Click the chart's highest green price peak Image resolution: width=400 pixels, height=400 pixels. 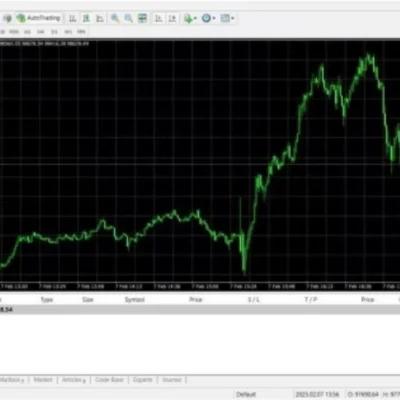pyautogui.click(x=368, y=55)
